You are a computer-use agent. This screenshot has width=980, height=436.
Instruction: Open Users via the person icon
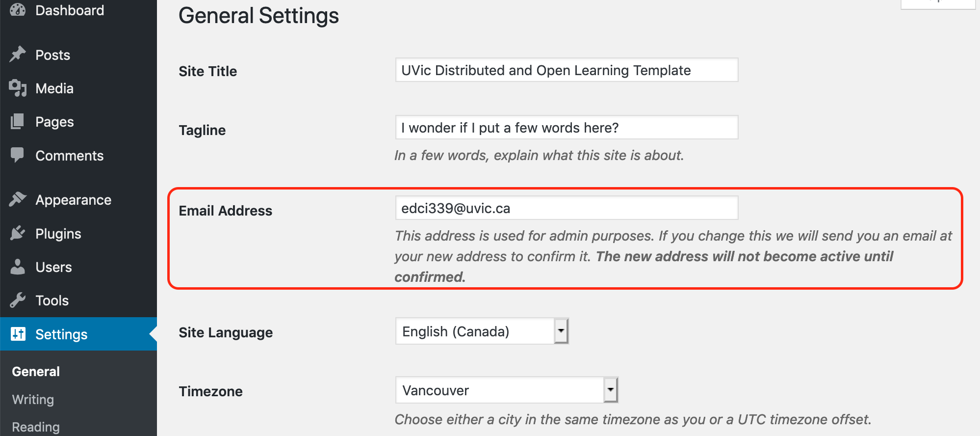tap(17, 267)
